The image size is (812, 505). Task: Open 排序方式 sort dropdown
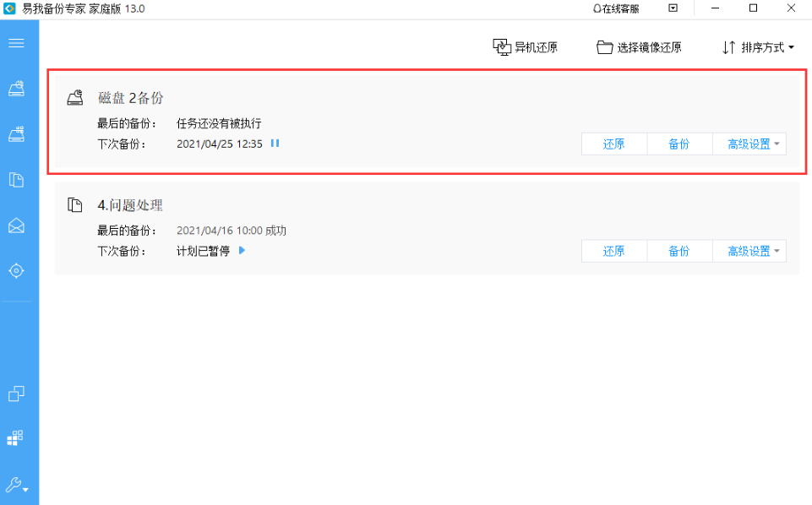758,47
